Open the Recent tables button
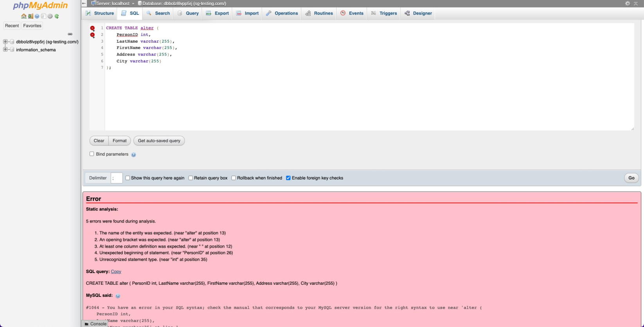The height and width of the screenshot is (327, 644). pyautogui.click(x=12, y=26)
